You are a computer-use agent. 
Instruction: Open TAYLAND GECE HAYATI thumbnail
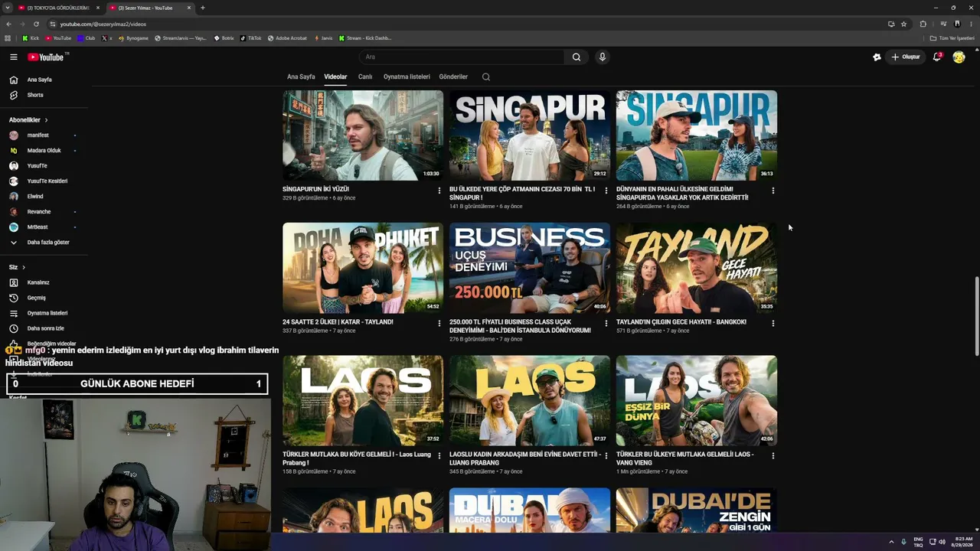(x=697, y=268)
